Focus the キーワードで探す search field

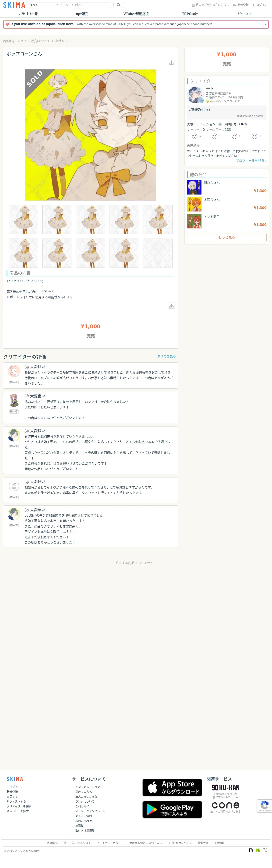coord(85,5)
